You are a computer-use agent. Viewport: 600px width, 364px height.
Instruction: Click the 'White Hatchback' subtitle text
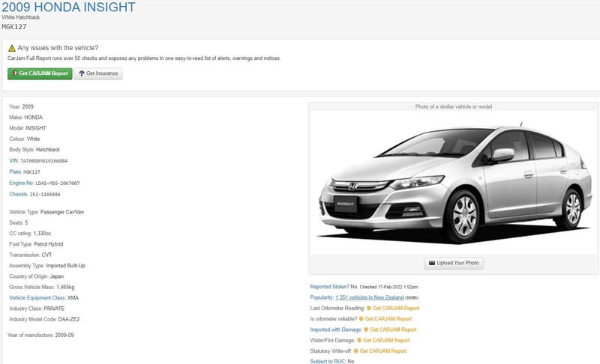(x=21, y=17)
